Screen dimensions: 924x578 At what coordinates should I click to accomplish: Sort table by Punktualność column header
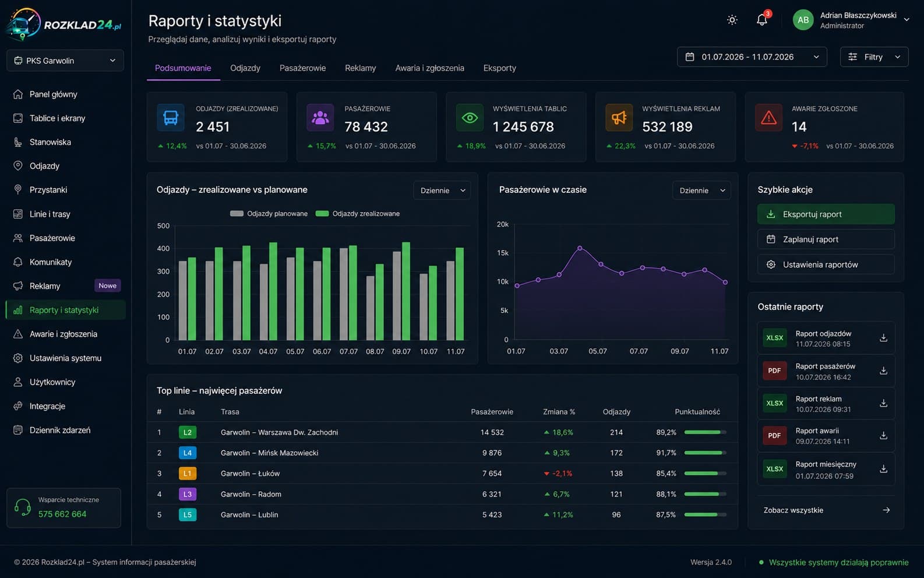pos(697,412)
